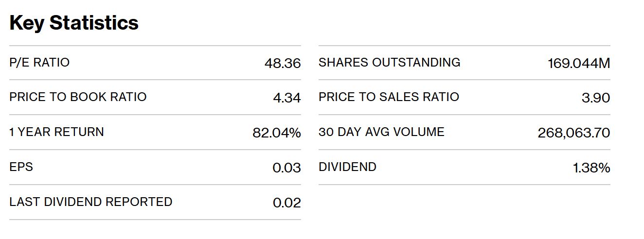Click the 30 DAY AVG VOLUME label

pos(381,132)
